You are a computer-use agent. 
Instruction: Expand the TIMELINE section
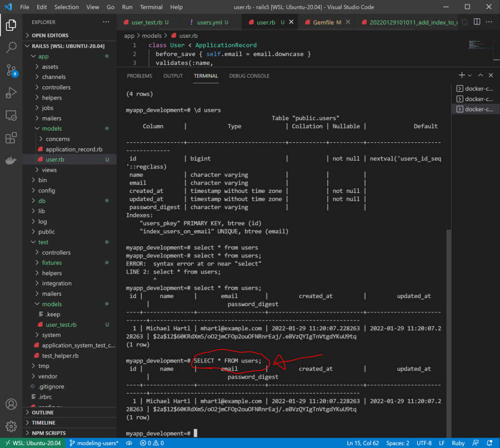tap(43, 422)
